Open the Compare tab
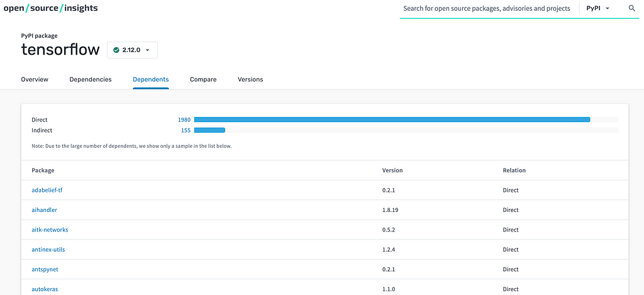 [203, 79]
